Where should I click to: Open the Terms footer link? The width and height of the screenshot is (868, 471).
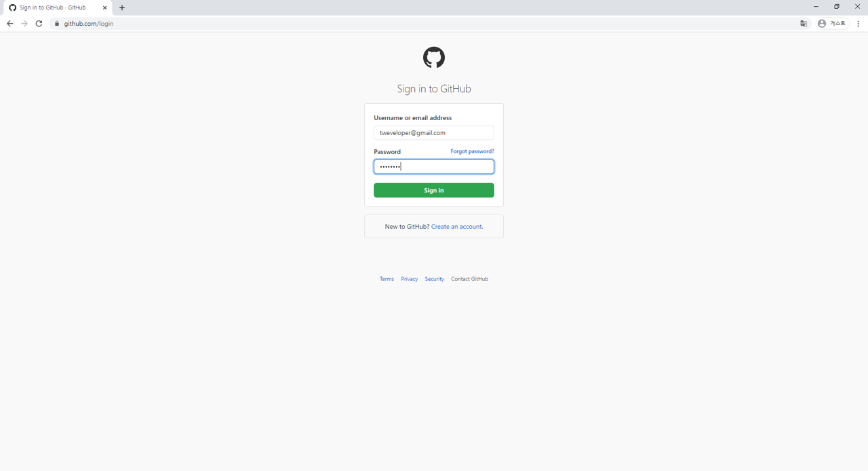[387, 279]
